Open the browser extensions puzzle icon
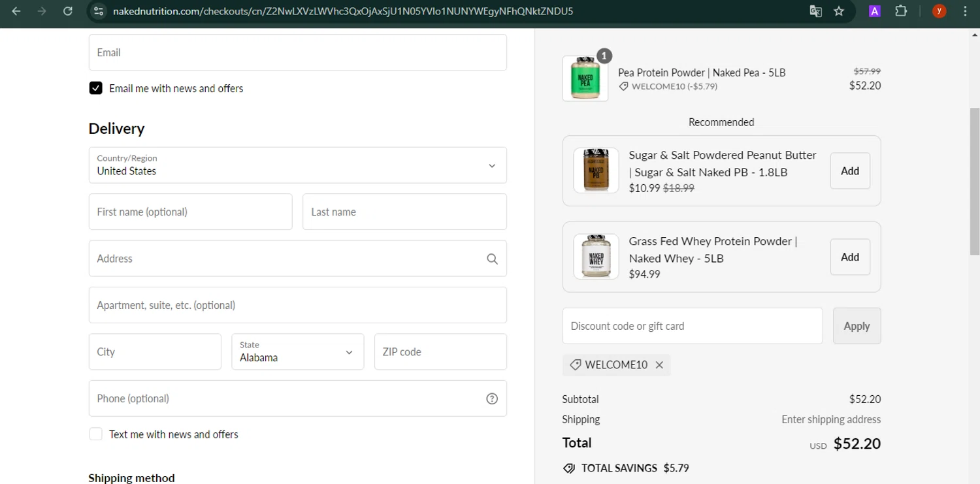The image size is (980, 484). point(901,11)
